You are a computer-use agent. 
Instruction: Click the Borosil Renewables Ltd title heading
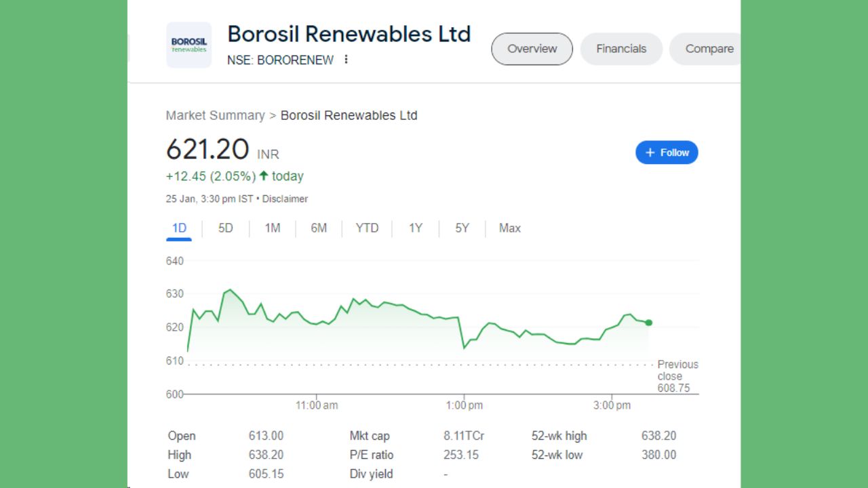pyautogui.click(x=349, y=34)
